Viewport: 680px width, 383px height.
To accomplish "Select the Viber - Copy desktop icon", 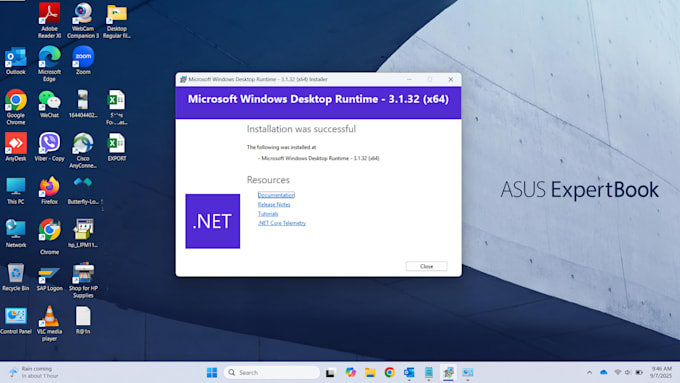I will 49,147.
